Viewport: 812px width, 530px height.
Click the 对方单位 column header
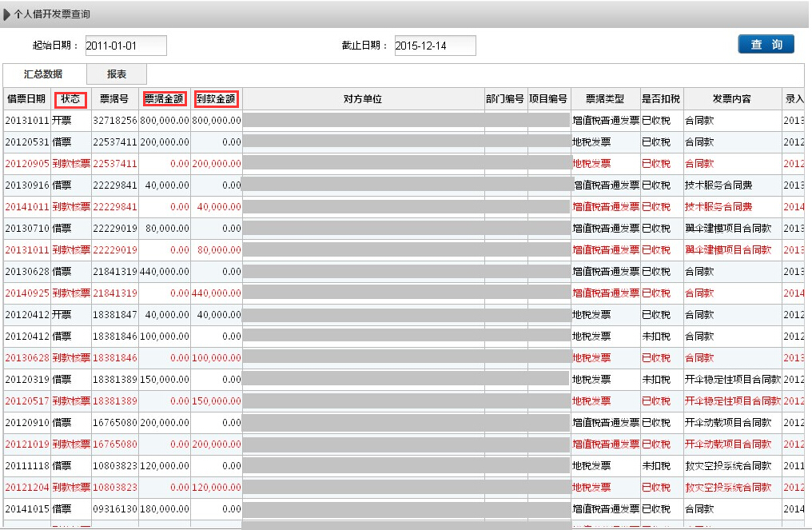pyautogui.click(x=363, y=99)
